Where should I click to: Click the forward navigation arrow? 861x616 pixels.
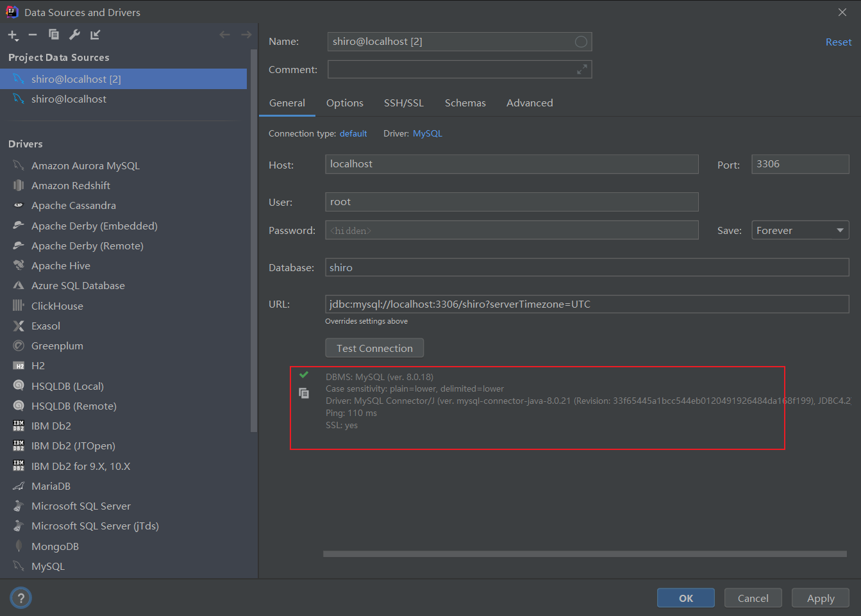coord(246,35)
